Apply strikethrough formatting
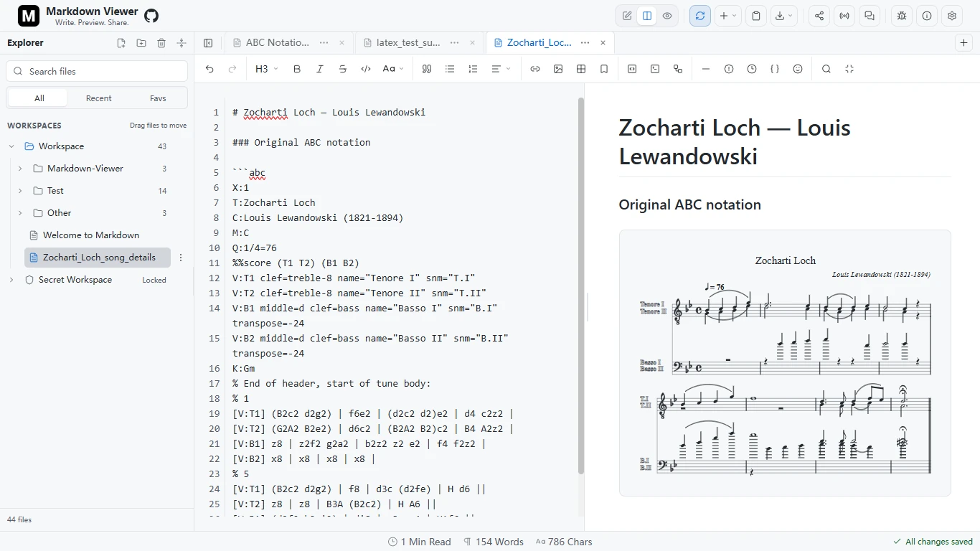The height and width of the screenshot is (551, 980). (x=343, y=69)
